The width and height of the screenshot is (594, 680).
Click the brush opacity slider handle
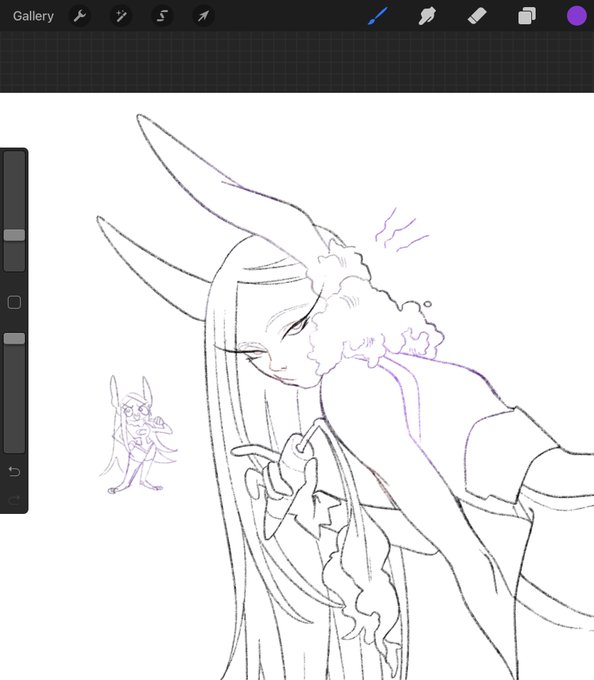click(x=14, y=339)
